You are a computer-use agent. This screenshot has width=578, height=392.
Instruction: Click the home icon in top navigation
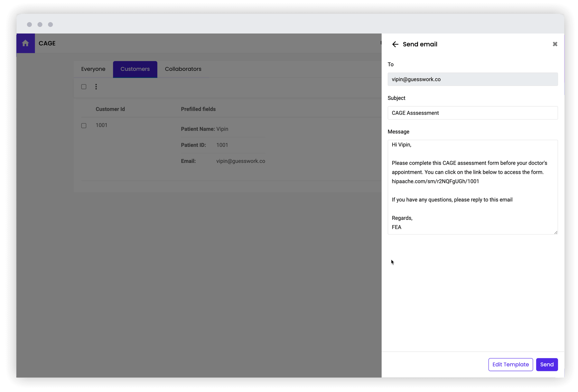[x=25, y=43]
